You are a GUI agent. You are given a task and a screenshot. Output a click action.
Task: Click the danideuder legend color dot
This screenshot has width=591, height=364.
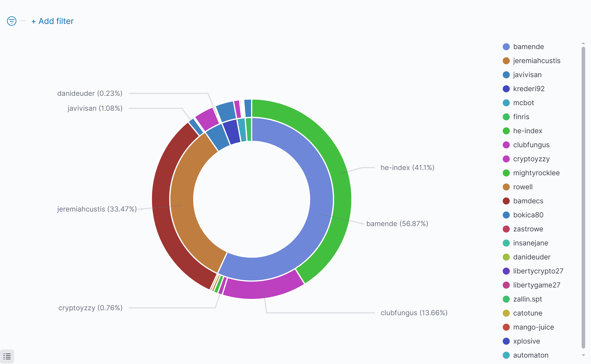(506, 257)
